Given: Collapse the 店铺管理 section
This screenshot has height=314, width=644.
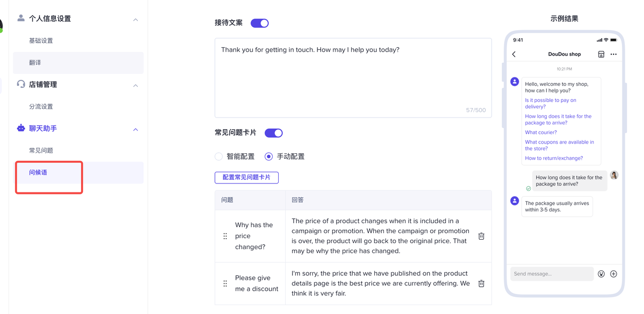Looking at the screenshot, I should pos(135,85).
